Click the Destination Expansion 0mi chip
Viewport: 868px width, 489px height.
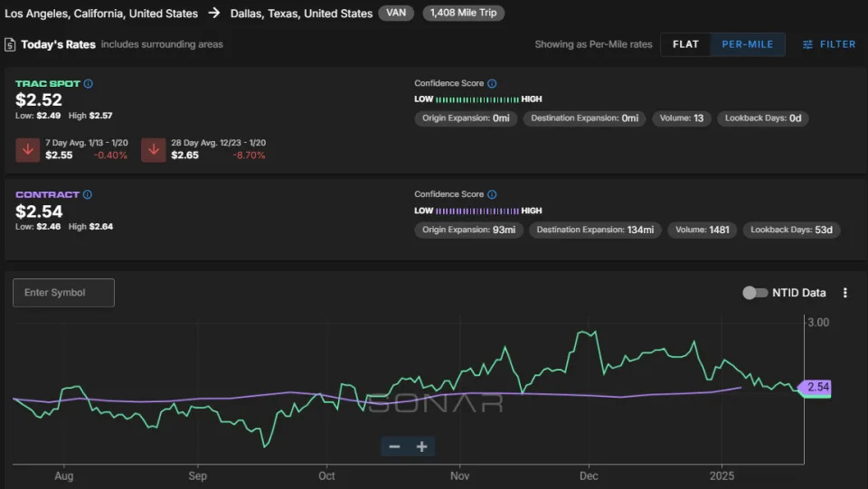tap(585, 118)
